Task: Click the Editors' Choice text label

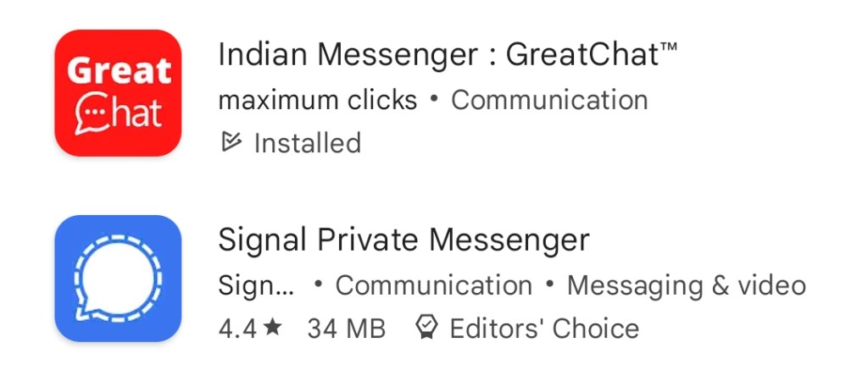Action: tap(544, 328)
